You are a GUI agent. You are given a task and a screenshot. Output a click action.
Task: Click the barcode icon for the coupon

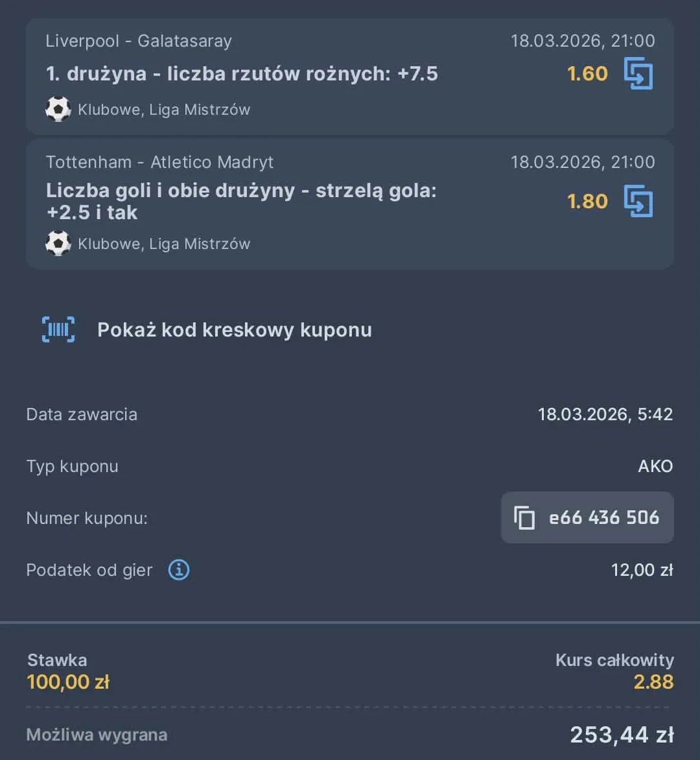58,329
